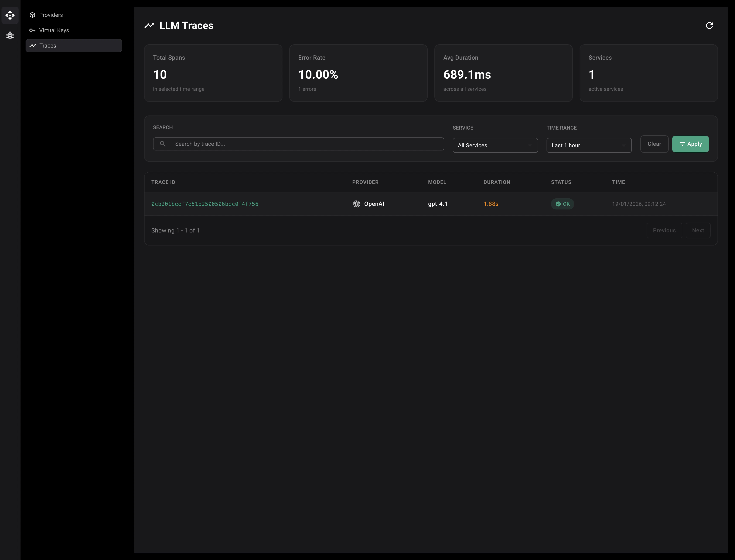The width and height of the screenshot is (735, 560).
Task: Click the green check icon in OK badge
Action: pos(558,204)
